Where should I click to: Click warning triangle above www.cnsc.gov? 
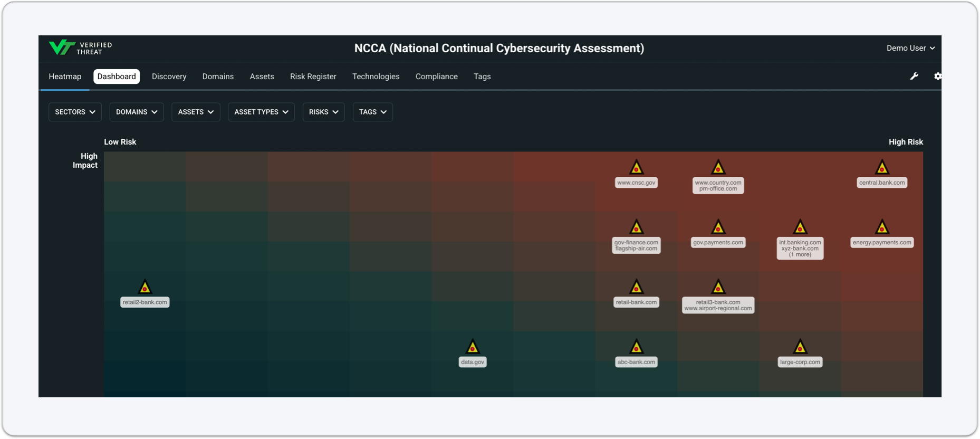click(x=636, y=167)
